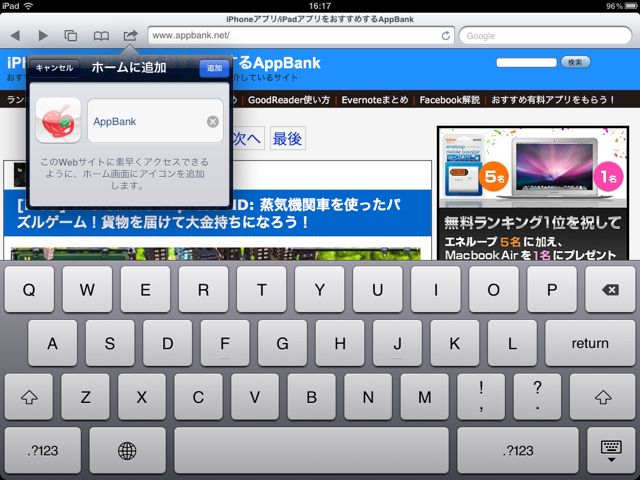Click the site search 検索 button
Screen dimensions: 640x480
[575, 62]
